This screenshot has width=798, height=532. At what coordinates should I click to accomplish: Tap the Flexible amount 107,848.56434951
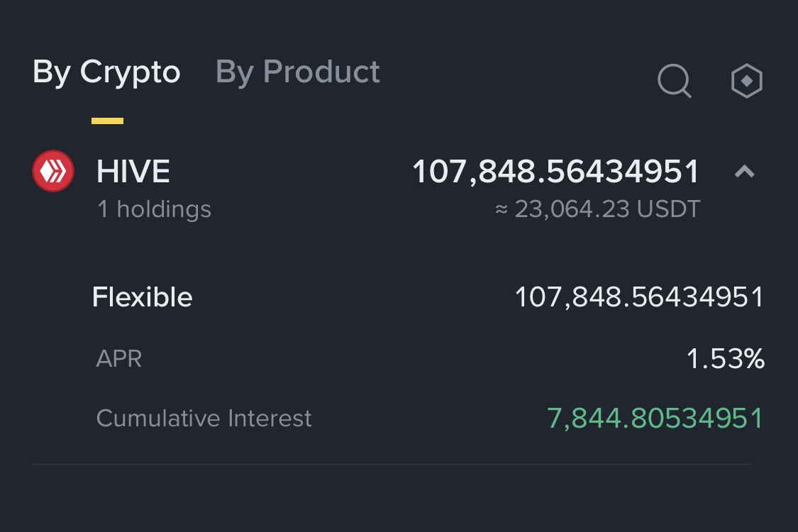[x=639, y=297]
